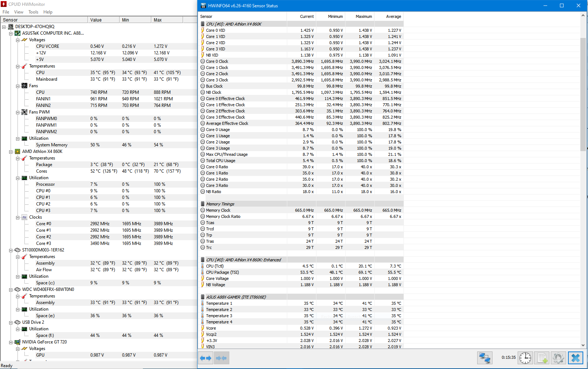Click the lightning icon beside Vcore row
The height and width of the screenshot is (369, 588).
tap(203, 328)
